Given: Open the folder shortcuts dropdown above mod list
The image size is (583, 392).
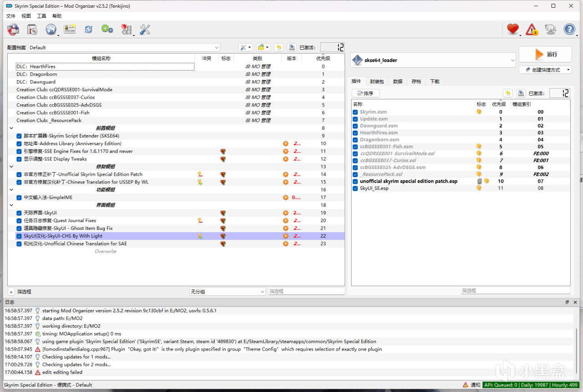Looking at the screenshot, I should [263, 47].
